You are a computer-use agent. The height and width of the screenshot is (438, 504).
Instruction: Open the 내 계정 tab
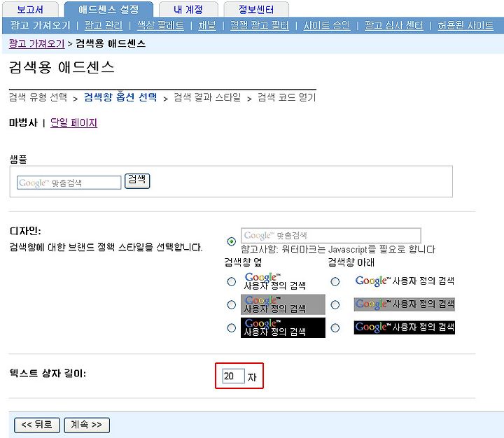point(188,9)
